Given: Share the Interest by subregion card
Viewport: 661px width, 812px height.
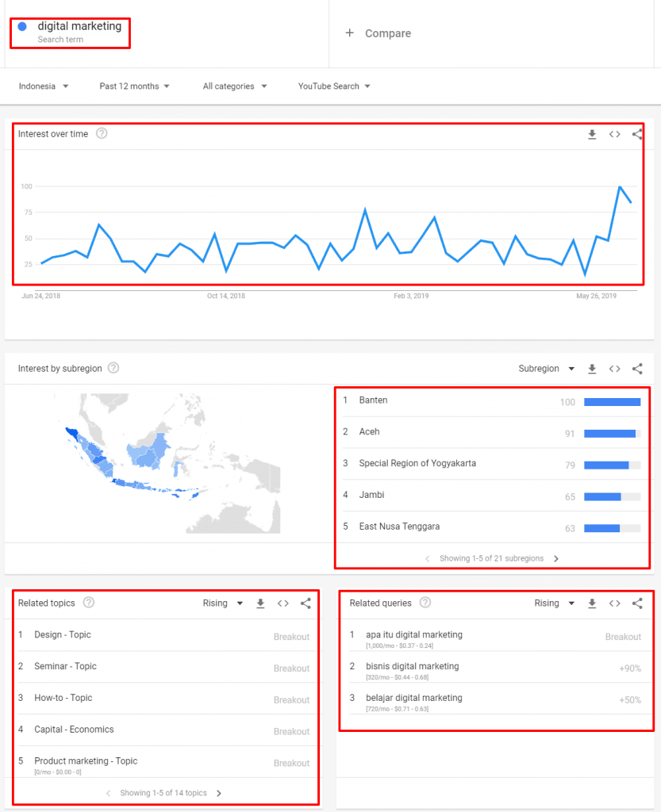Looking at the screenshot, I should 636,369.
